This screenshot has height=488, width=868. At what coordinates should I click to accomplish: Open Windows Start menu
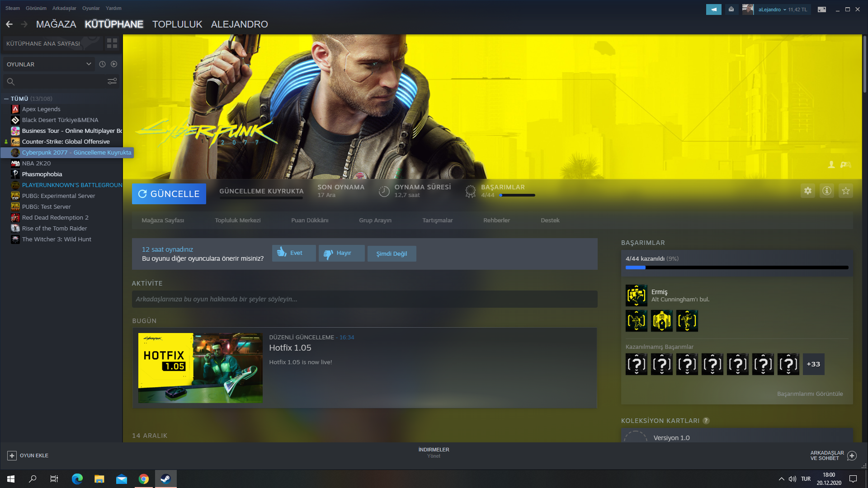click(x=11, y=479)
